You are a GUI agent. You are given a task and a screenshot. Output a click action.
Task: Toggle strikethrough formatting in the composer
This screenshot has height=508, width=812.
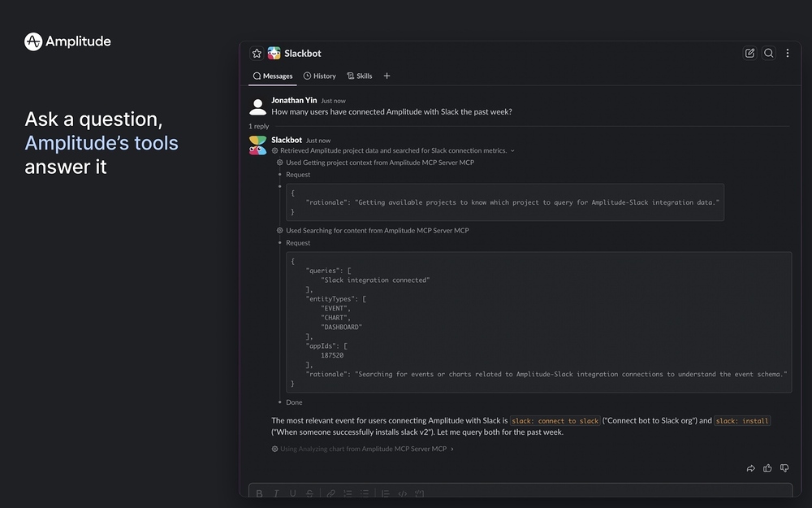coord(309,493)
